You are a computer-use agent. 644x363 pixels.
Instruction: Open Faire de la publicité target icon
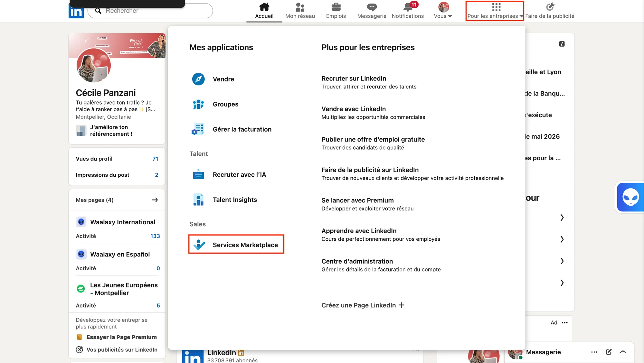point(550,7)
